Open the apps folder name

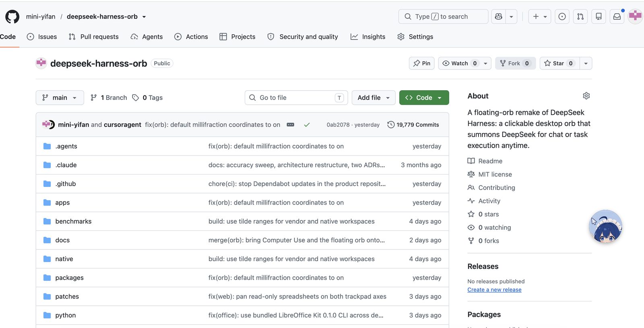pyautogui.click(x=62, y=203)
